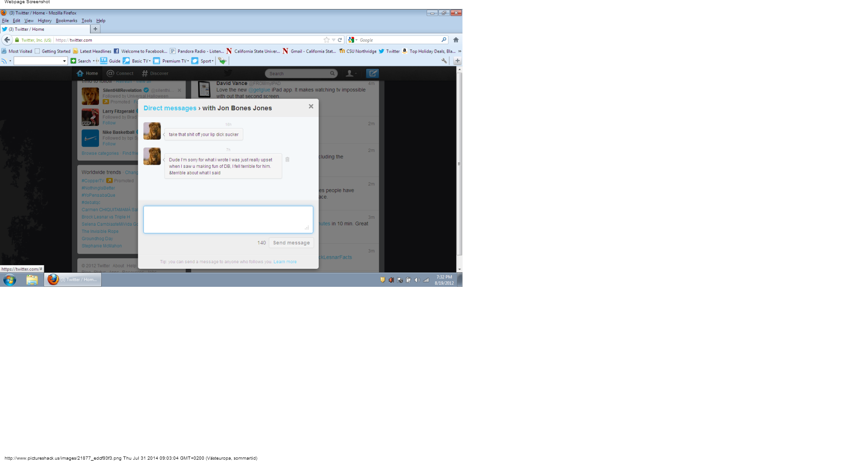This screenshot has height=461, width=868.
Task: Go to Twitter's Discover page
Action: point(155,73)
